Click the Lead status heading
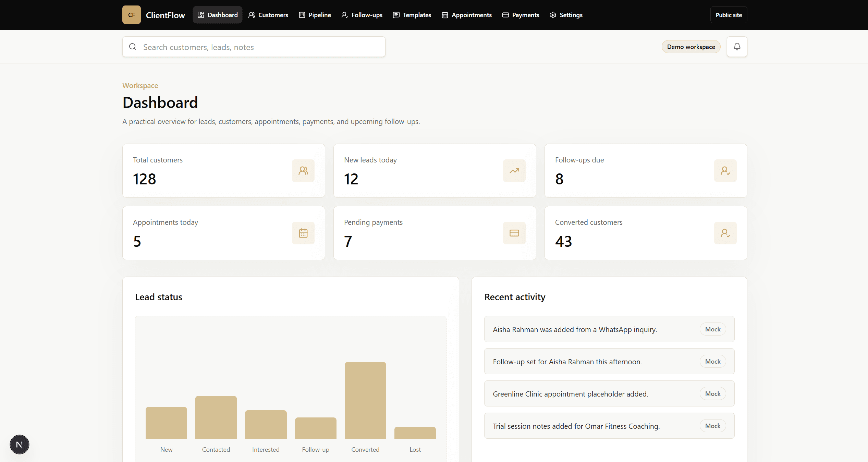Image resolution: width=868 pixels, height=462 pixels. click(159, 297)
